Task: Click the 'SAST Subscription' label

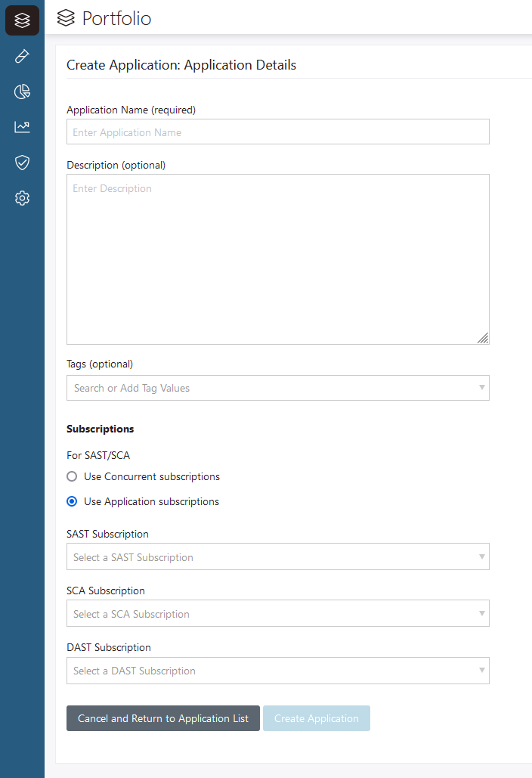Action: (107, 534)
